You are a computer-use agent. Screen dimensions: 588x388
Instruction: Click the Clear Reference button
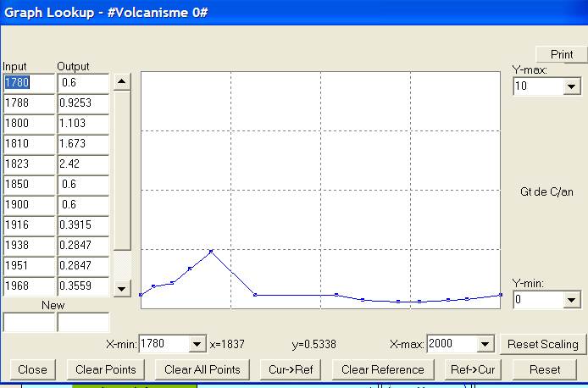point(382,369)
